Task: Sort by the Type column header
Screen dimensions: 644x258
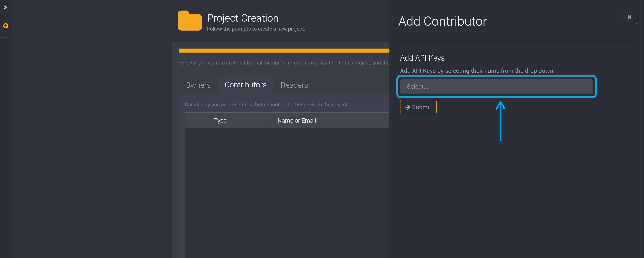Action: [220, 121]
